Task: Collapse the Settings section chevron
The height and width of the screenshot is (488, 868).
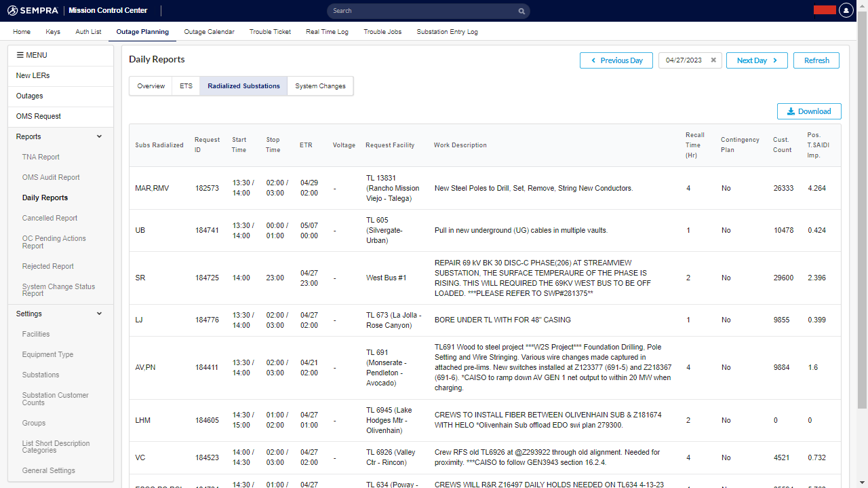Action: click(x=99, y=314)
